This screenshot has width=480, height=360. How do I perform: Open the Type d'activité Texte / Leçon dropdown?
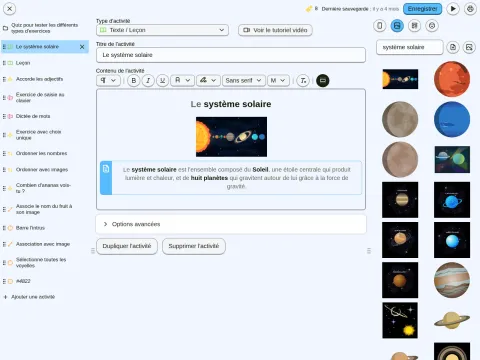click(162, 30)
